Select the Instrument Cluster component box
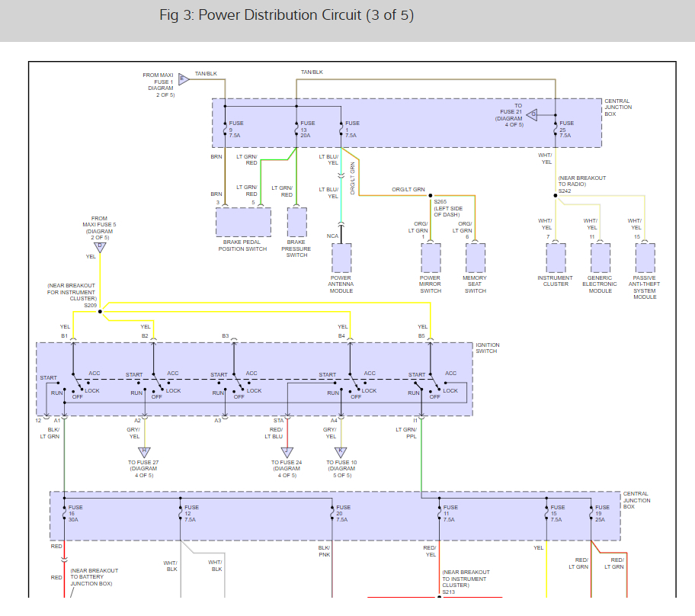Screen dimensions: 695x616 click(x=556, y=258)
